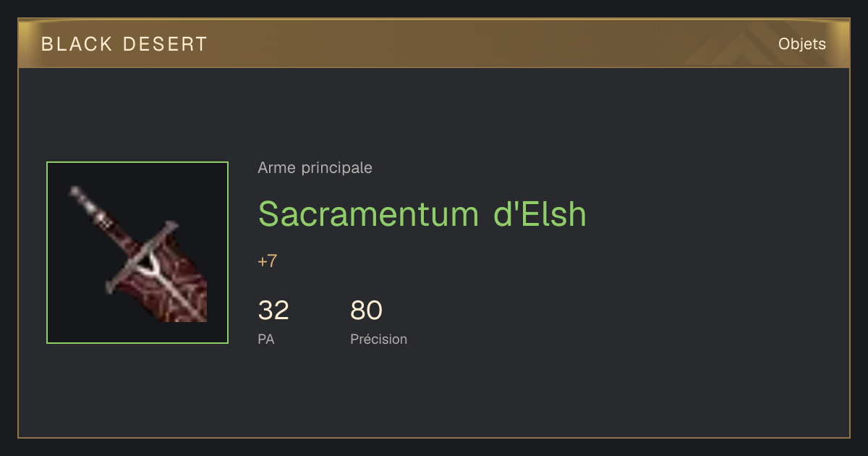Select the Sacramentum d'Elsh item name
868x456 pixels.
pyautogui.click(x=422, y=214)
